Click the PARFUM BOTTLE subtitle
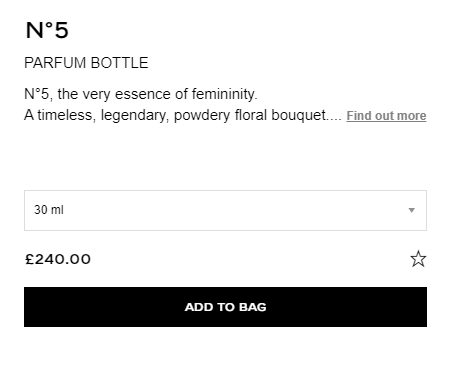 (x=86, y=63)
